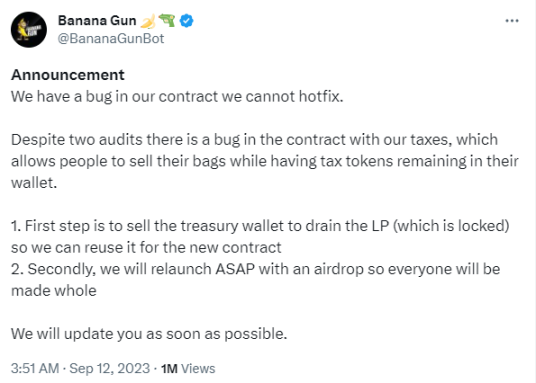536x383 pixels.
Task: Click the 'cannot hotfix' sentence
Action: (177, 96)
